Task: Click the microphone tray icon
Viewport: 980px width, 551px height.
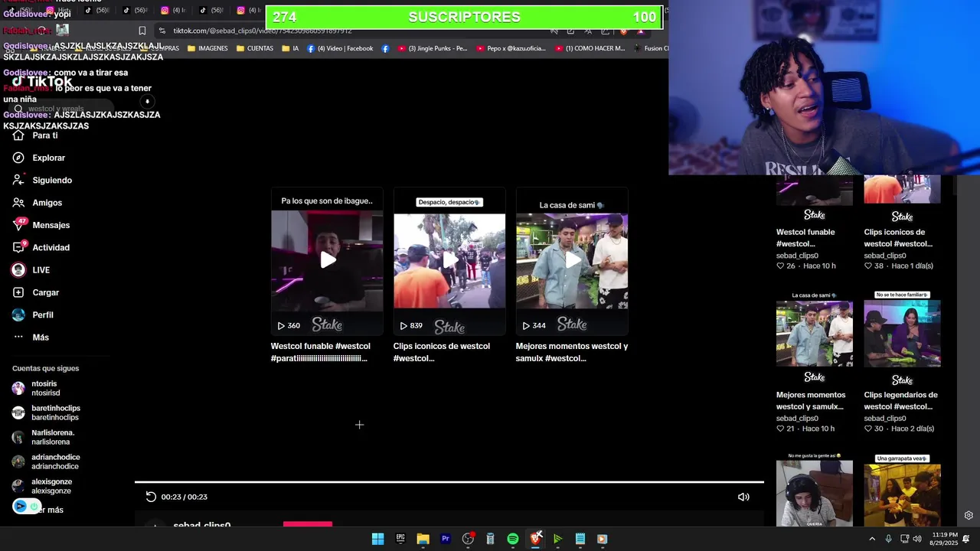Action: tap(888, 539)
